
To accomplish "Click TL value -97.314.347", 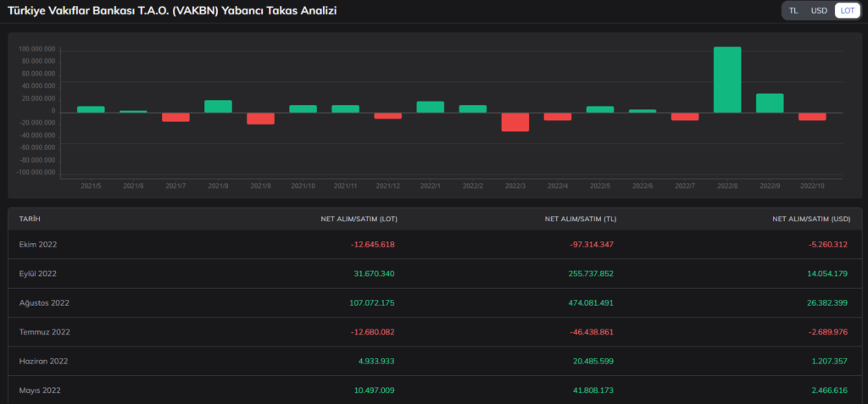I will 592,245.
